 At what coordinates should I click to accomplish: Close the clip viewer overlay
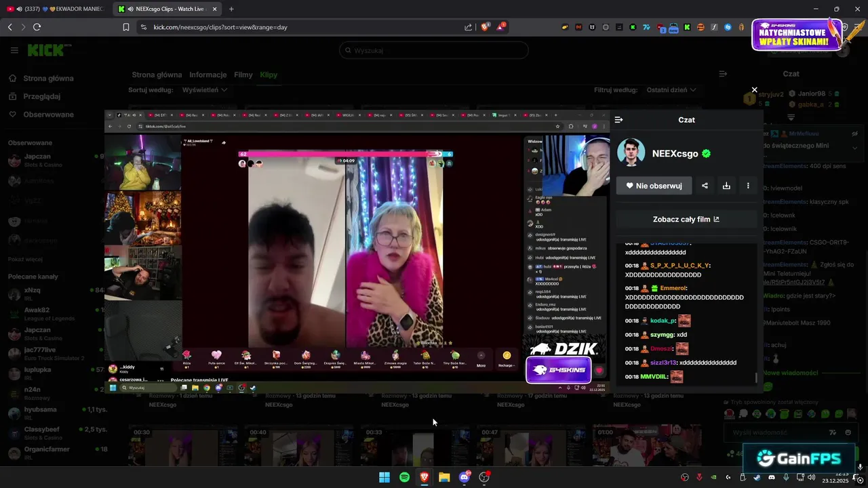(754, 89)
